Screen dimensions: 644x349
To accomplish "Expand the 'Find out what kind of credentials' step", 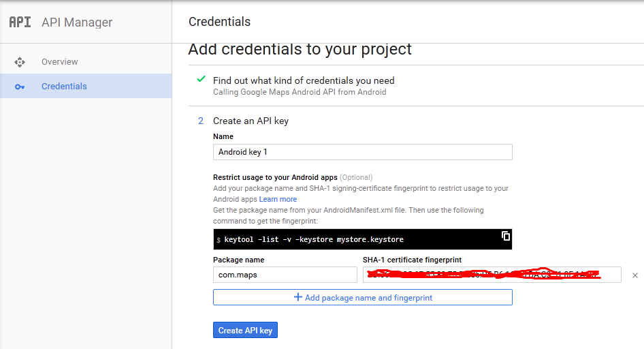I will (304, 80).
